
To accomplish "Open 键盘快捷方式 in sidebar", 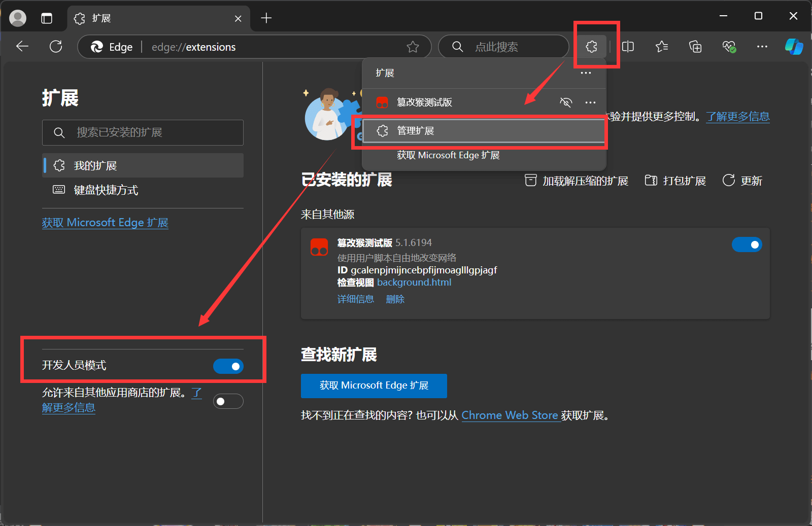I will (143, 190).
